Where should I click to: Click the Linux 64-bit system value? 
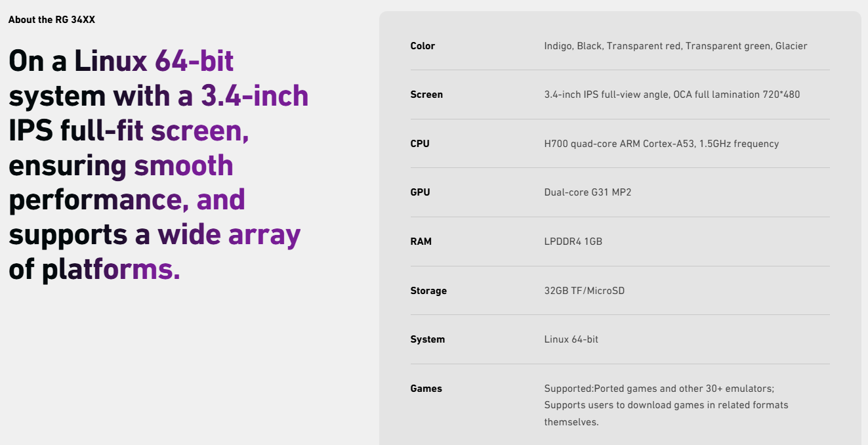coord(571,339)
